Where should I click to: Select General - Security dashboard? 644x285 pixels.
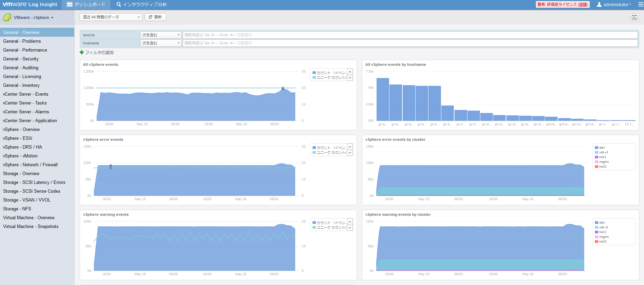(x=37, y=59)
